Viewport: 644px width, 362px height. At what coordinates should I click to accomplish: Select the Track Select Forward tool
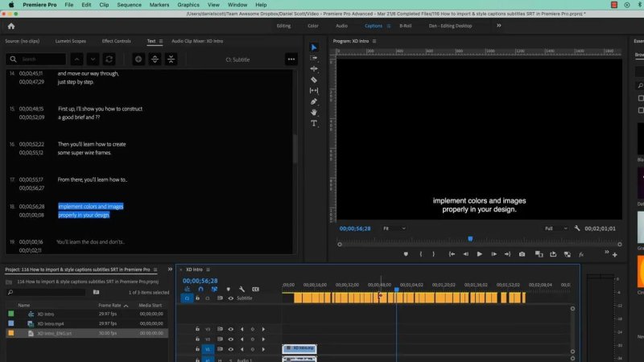tap(314, 58)
